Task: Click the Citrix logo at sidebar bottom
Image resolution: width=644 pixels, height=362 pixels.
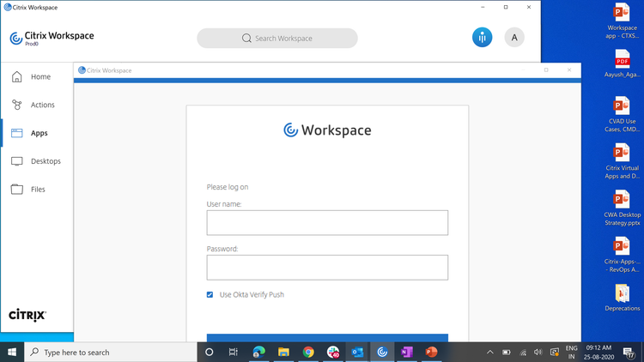Action: point(27,315)
